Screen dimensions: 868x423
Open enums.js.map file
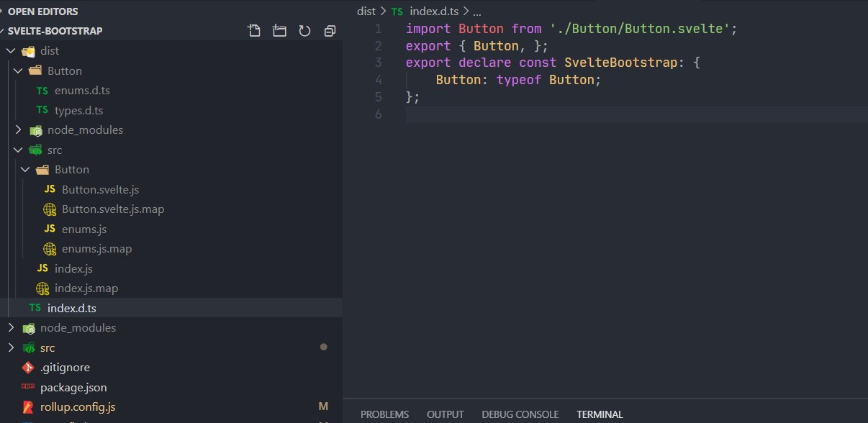[x=96, y=249]
